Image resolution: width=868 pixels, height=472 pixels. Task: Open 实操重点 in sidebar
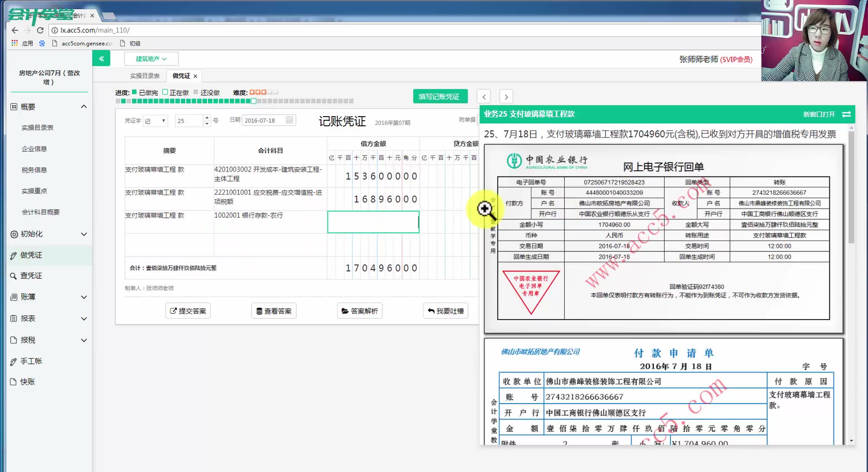[35, 191]
